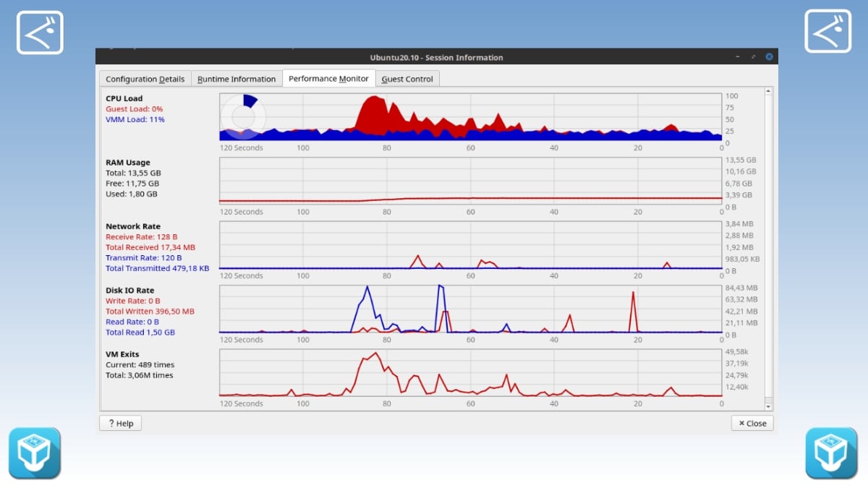
Task: Click the scrollbar up arrow
Action: coord(768,91)
